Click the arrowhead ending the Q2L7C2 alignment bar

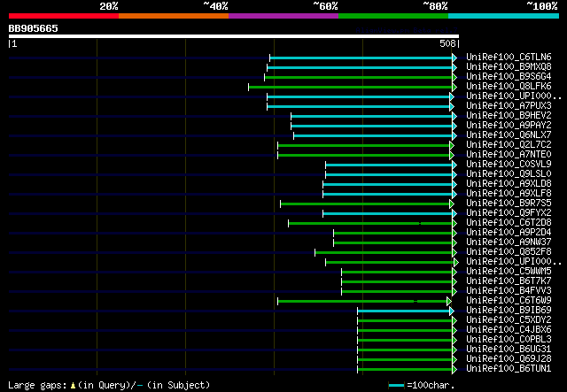point(452,146)
